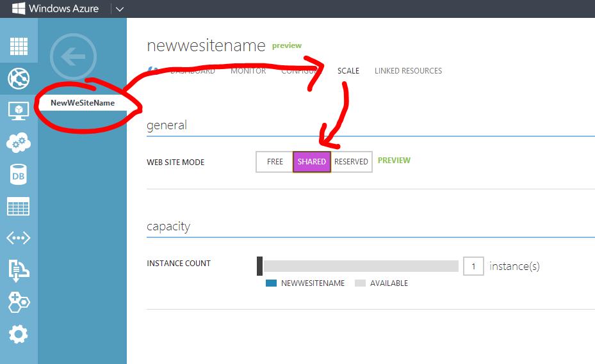The width and height of the screenshot is (595, 364).
Task: Select NewWeSiteName in the site list
Action: (83, 103)
